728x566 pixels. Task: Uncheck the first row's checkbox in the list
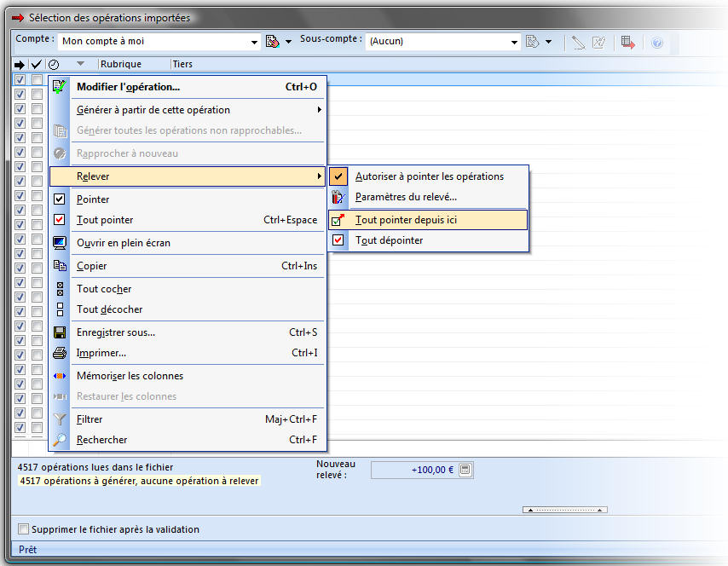tap(20, 79)
